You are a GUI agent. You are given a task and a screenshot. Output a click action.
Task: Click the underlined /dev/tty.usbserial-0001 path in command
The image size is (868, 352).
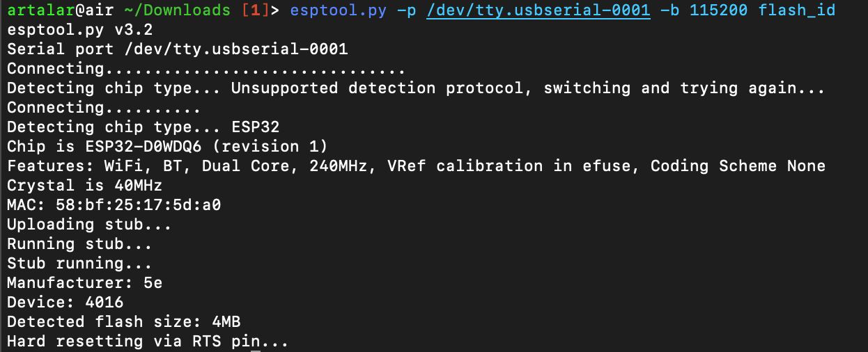coord(538,10)
